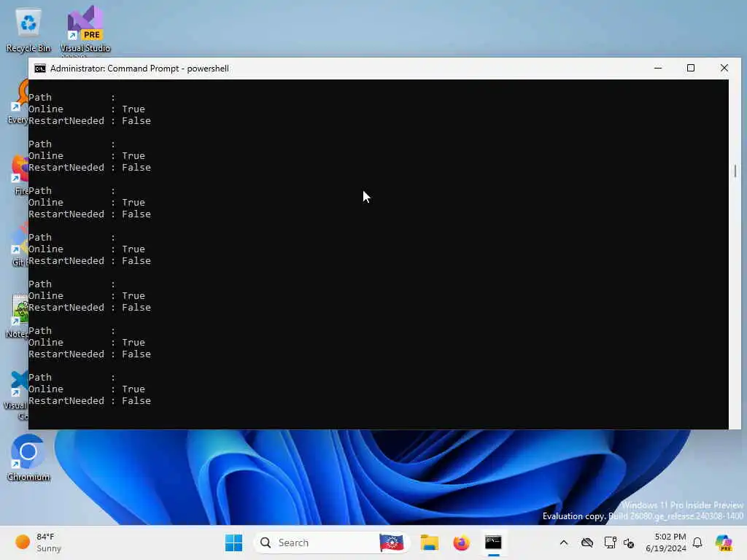747x560 pixels.
Task: Click the Command Prompt title bar icon
Action: click(x=40, y=69)
